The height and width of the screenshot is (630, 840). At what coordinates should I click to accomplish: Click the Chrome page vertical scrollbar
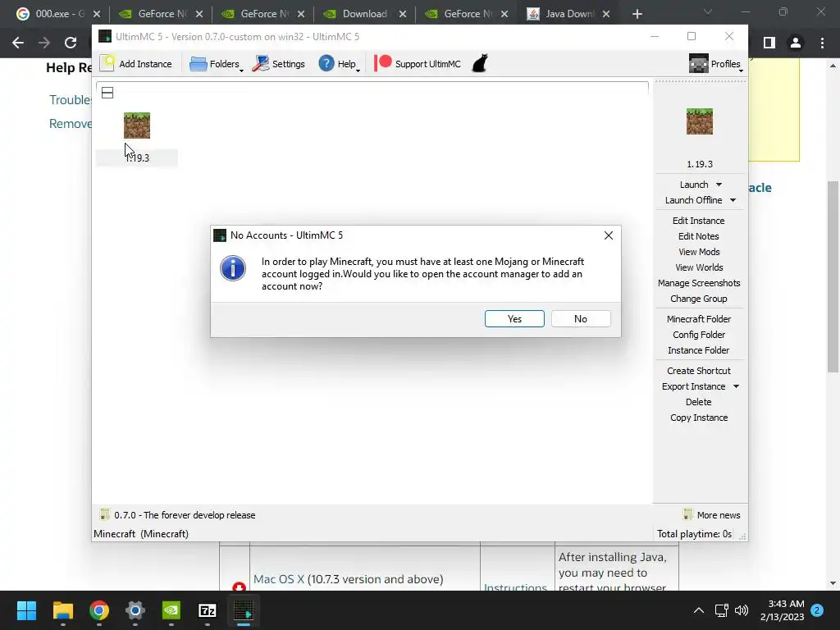click(833, 277)
